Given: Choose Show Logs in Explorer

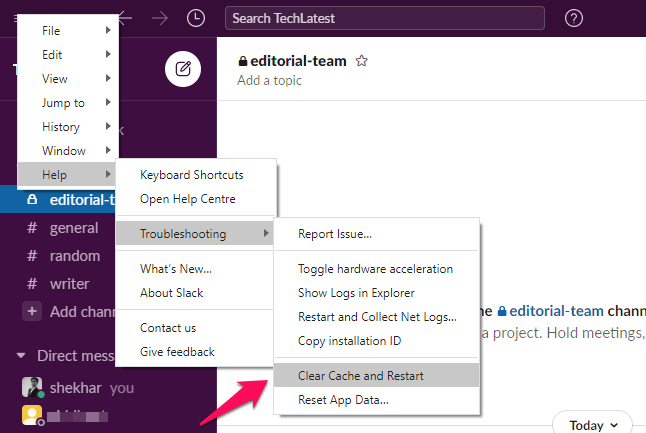Looking at the screenshot, I should pos(377,293).
